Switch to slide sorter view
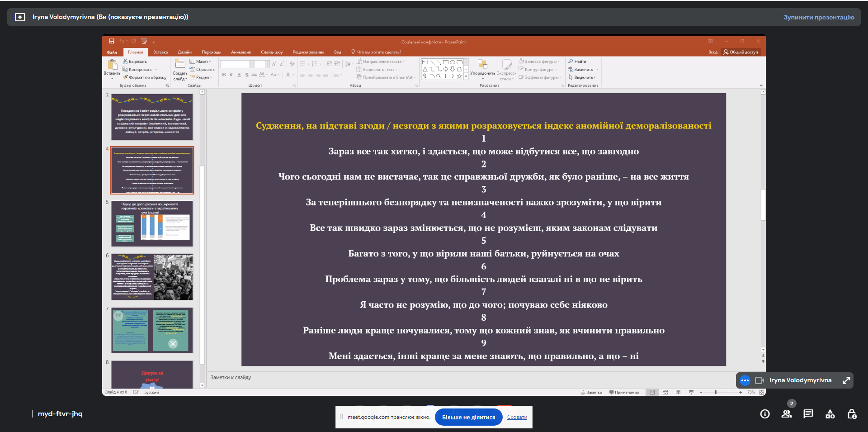 [x=665, y=392]
